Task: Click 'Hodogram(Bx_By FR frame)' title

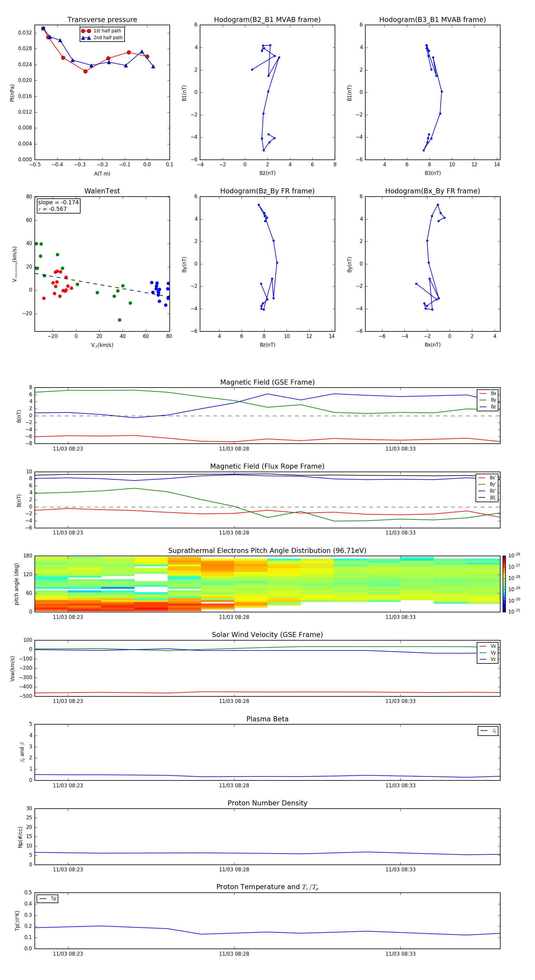Action: click(x=432, y=191)
